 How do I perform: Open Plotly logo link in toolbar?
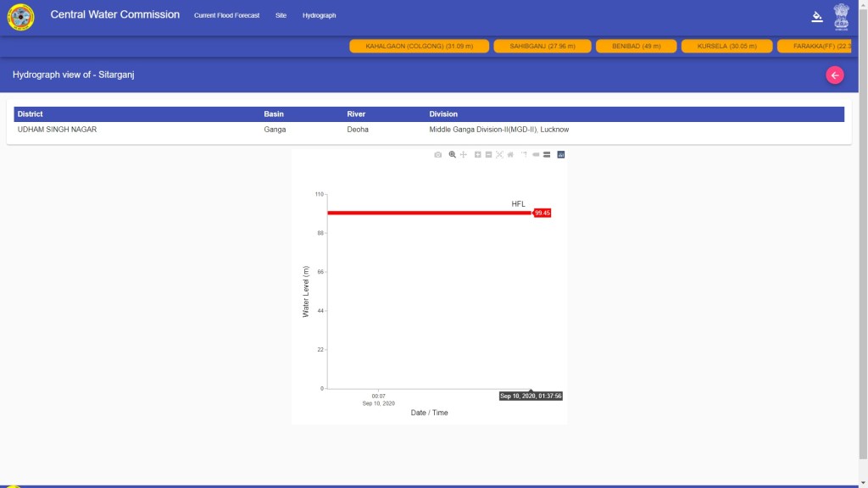561,155
